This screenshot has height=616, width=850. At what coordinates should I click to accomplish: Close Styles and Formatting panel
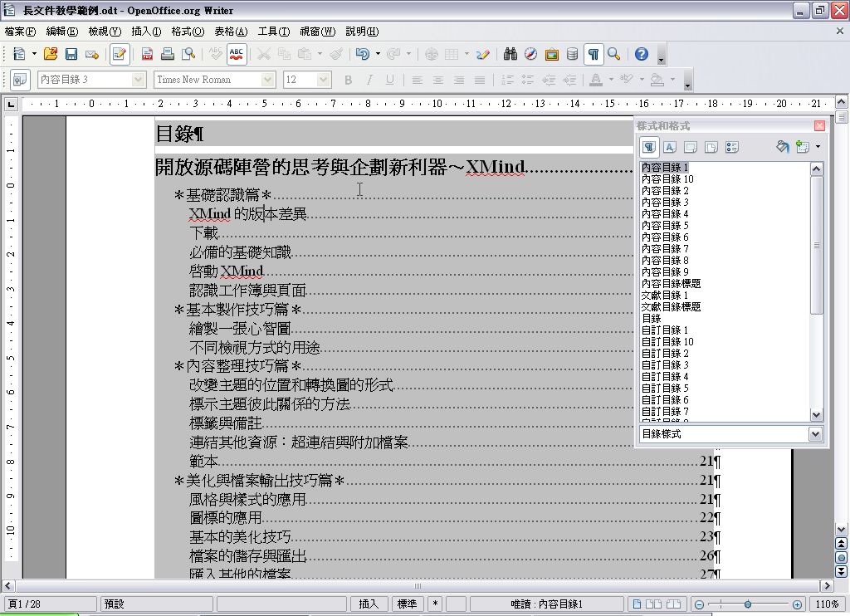coord(819,126)
